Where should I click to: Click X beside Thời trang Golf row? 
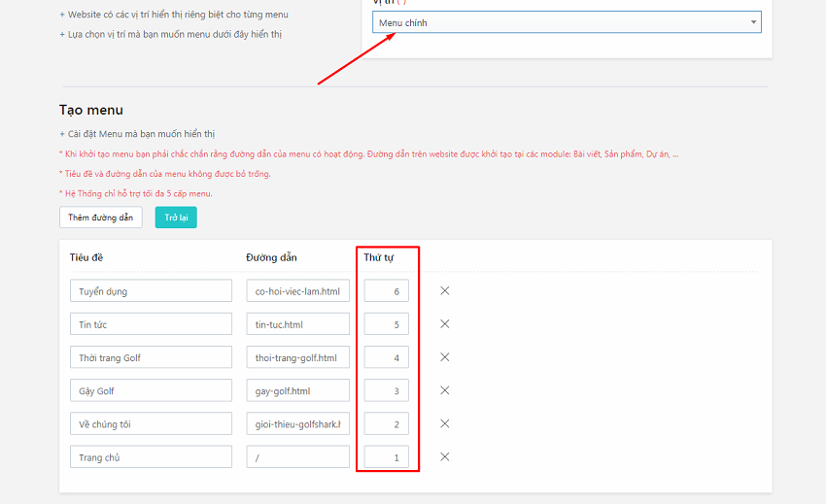[x=445, y=357]
